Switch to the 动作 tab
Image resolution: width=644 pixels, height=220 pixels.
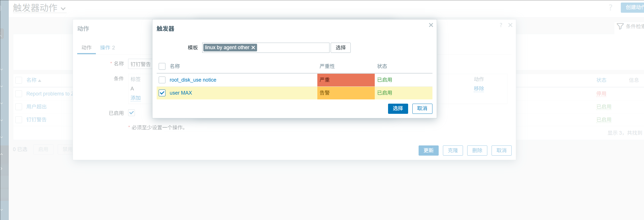coord(87,48)
